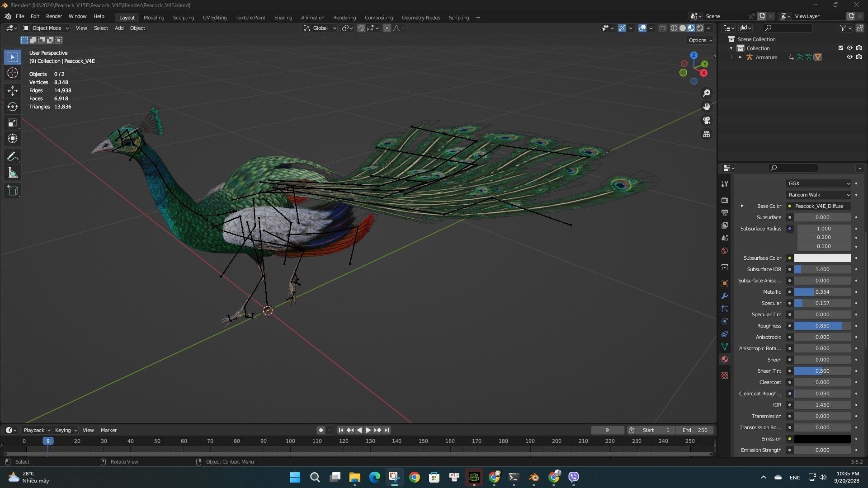Switch to the Shading workspace tab

(283, 18)
